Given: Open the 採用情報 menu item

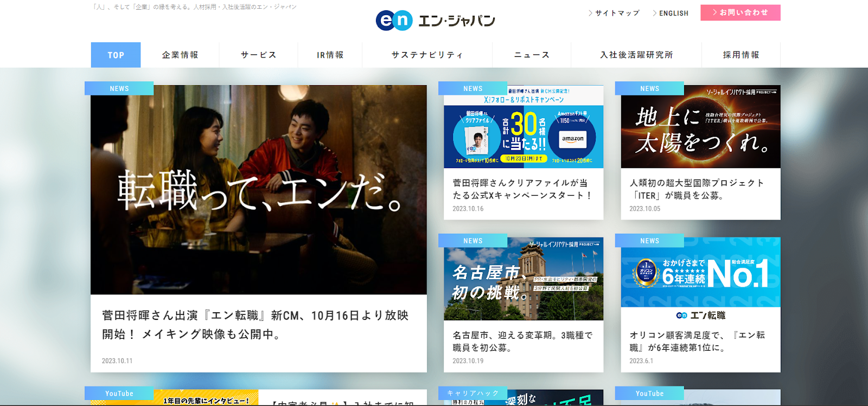Looking at the screenshot, I should coord(741,55).
